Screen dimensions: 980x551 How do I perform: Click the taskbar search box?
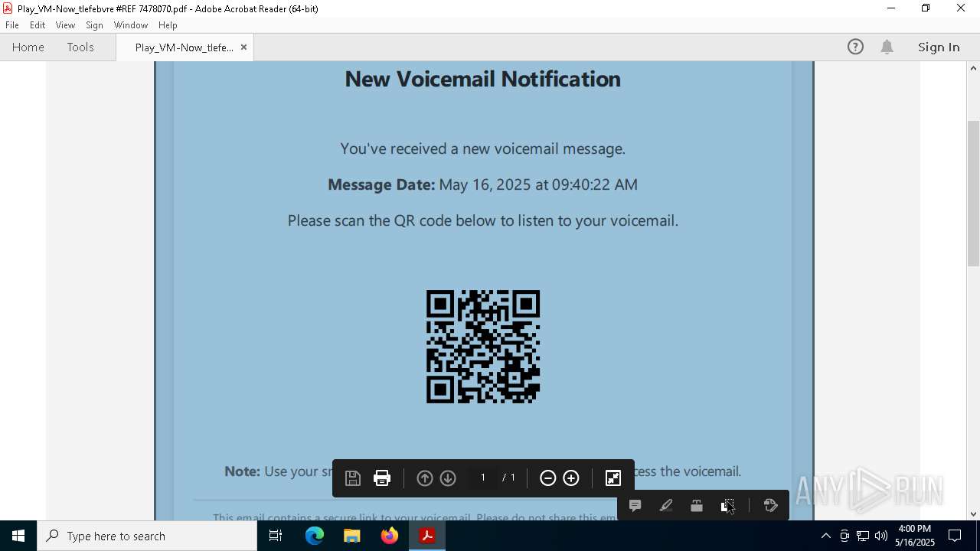click(x=147, y=536)
